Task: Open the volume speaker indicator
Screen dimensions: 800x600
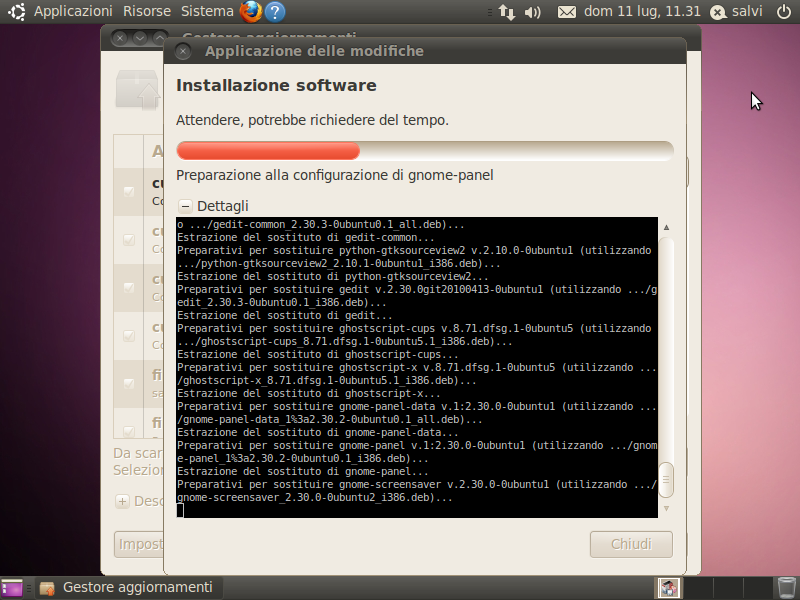Action: tap(532, 12)
